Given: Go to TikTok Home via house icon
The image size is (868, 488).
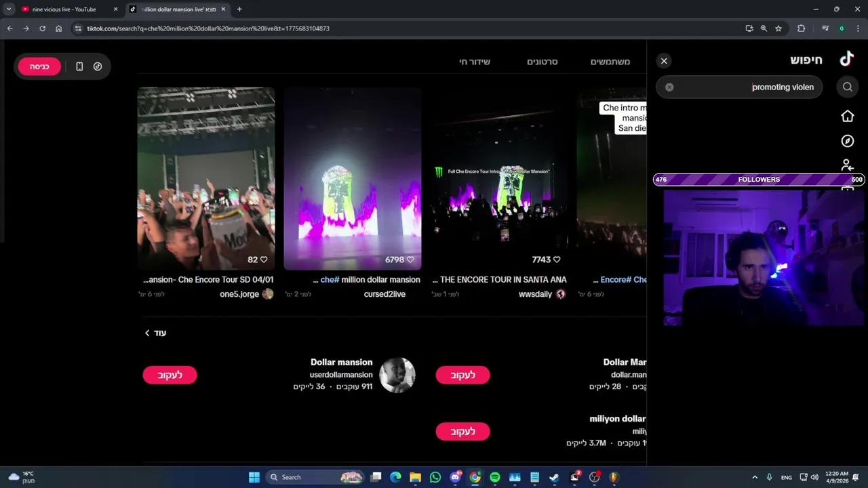Looking at the screenshot, I should point(848,116).
